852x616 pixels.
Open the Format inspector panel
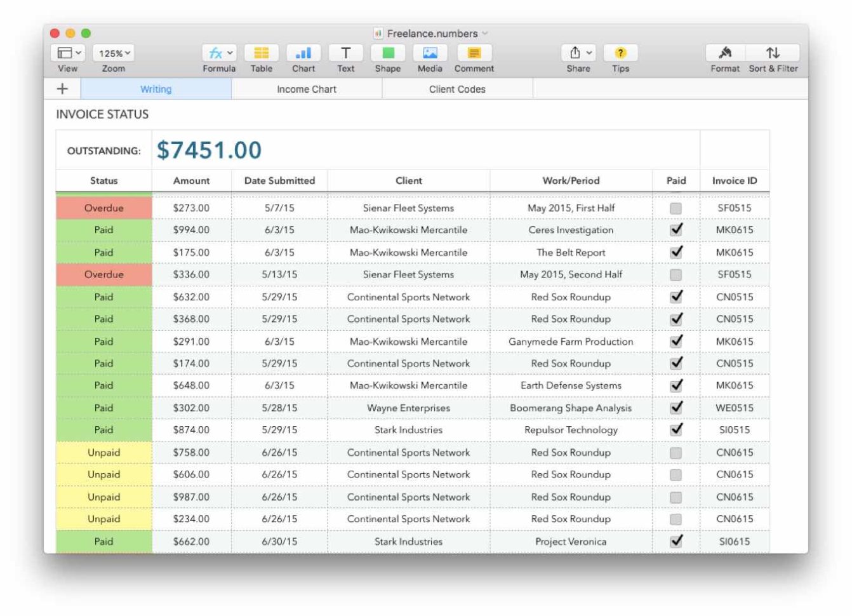coord(724,53)
